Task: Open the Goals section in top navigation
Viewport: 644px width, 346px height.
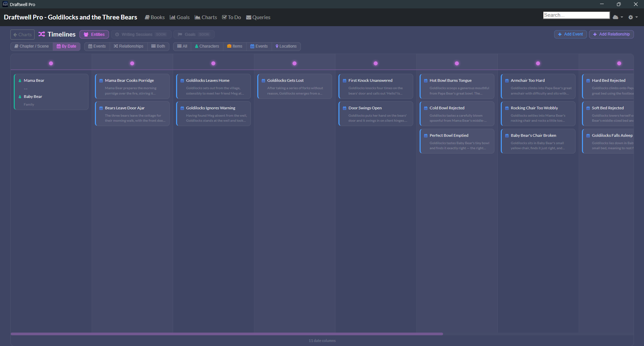Action: point(179,17)
